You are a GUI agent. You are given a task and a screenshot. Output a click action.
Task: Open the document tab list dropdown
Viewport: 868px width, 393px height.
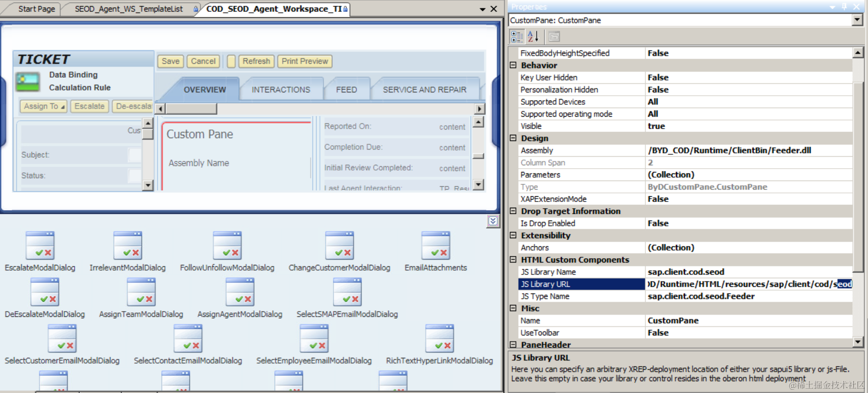point(482,10)
